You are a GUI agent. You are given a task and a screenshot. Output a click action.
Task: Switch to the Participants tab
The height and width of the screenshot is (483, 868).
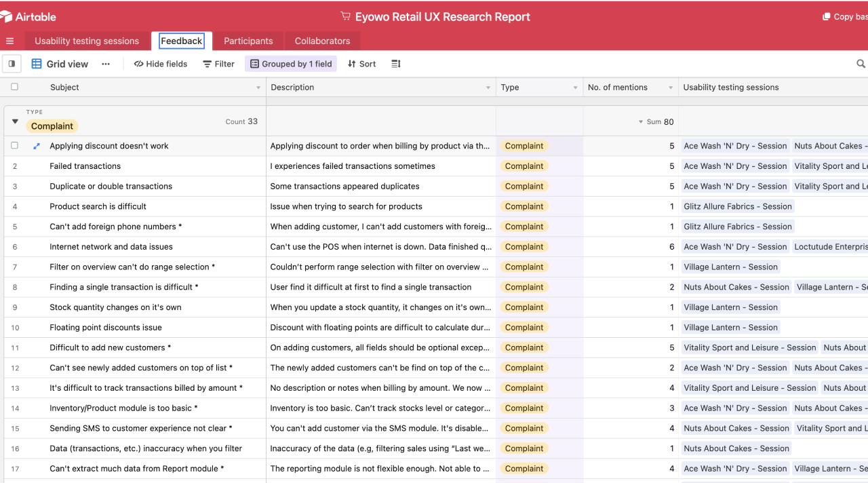point(248,41)
